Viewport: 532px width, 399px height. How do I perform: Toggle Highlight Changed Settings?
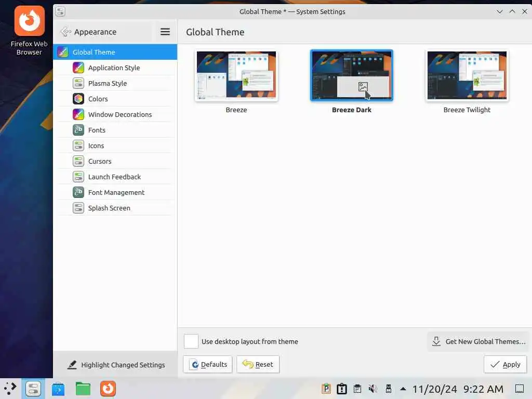(116, 365)
